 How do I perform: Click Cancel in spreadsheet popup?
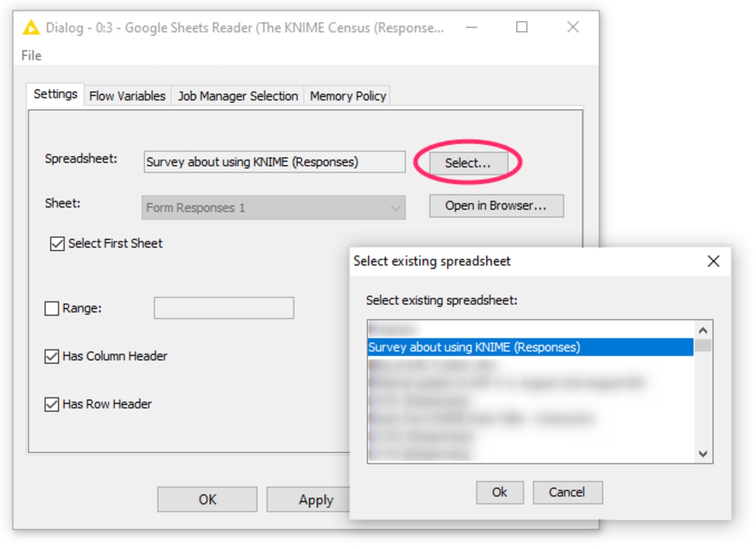pyautogui.click(x=567, y=492)
